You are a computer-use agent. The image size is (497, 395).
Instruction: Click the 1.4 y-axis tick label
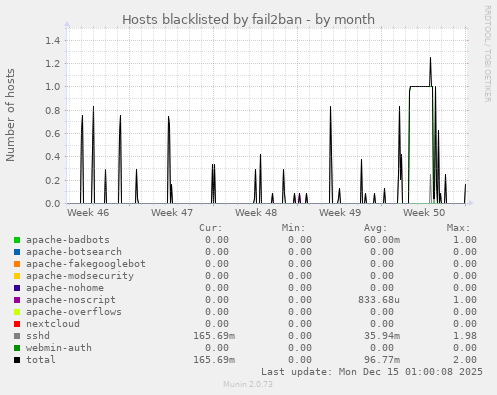pos(53,41)
